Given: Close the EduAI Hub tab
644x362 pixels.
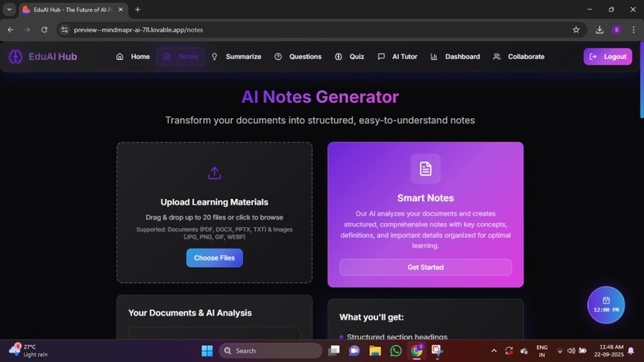Looking at the screenshot, I should click(x=121, y=10).
